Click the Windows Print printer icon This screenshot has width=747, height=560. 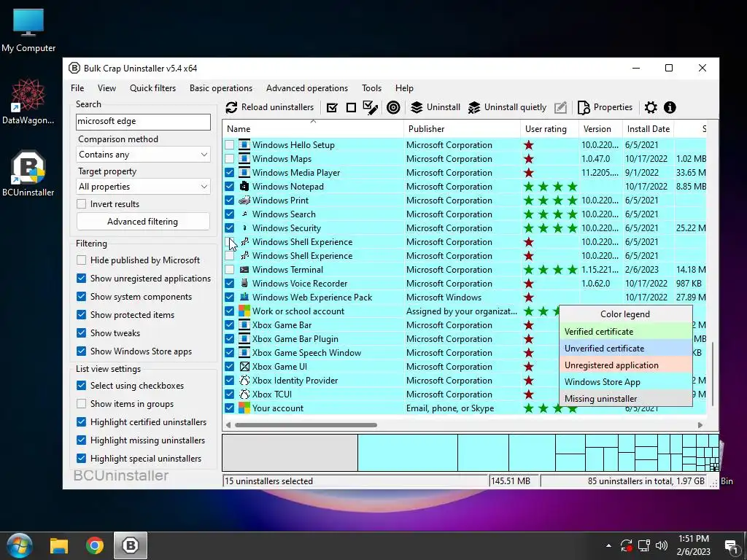(x=244, y=200)
